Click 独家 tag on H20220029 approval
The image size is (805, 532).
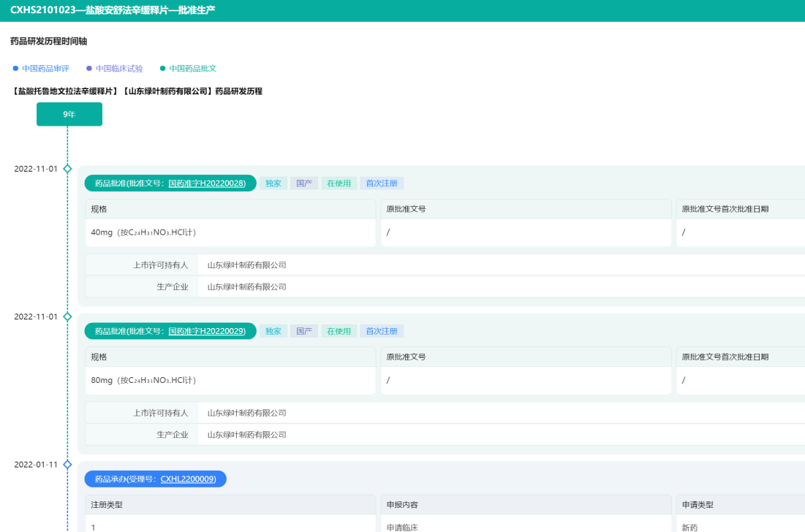pyautogui.click(x=273, y=331)
